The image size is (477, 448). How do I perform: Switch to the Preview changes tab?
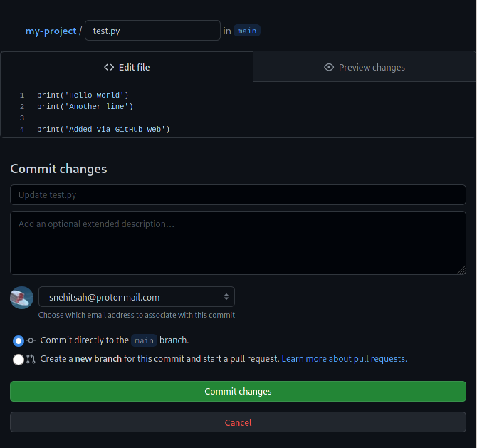[x=364, y=67]
